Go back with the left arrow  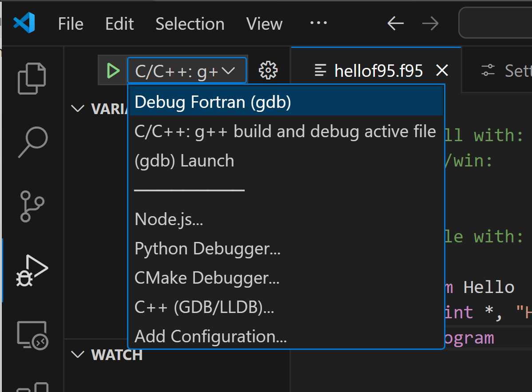[395, 24]
